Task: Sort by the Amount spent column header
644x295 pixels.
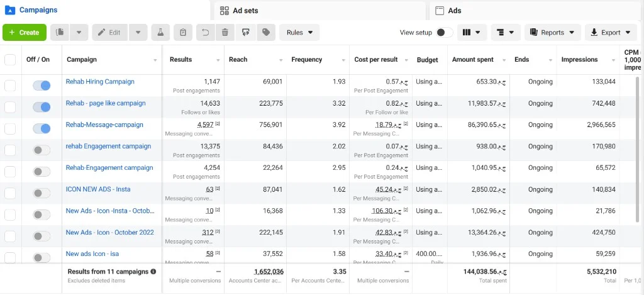Action: pos(473,60)
